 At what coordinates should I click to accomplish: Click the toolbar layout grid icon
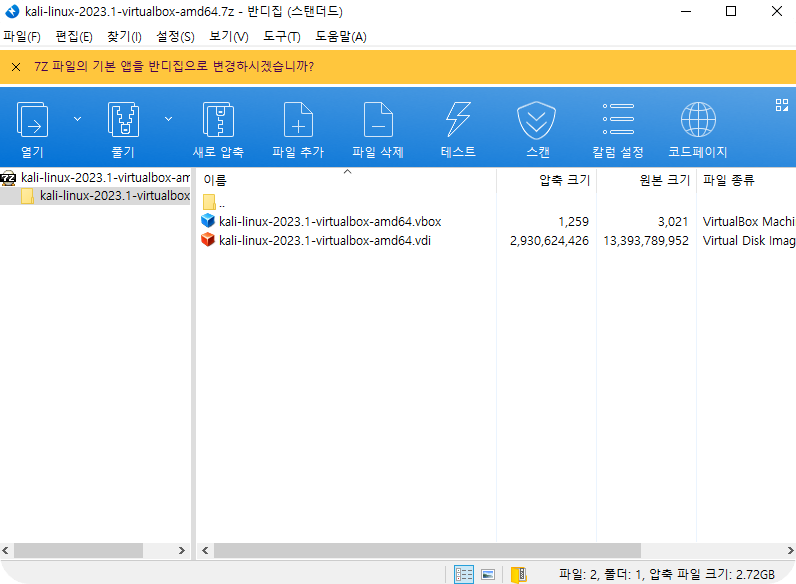click(782, 105)
